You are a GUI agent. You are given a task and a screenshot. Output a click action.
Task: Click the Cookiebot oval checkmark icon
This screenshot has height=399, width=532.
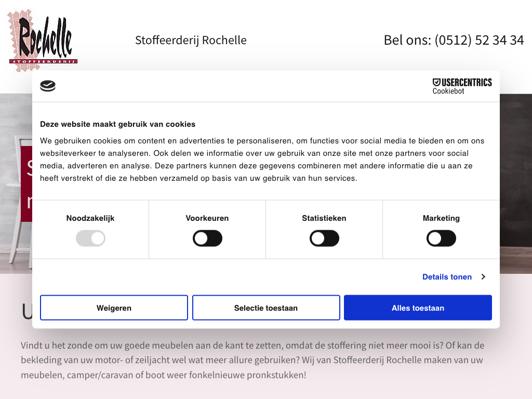pos(48,86)
